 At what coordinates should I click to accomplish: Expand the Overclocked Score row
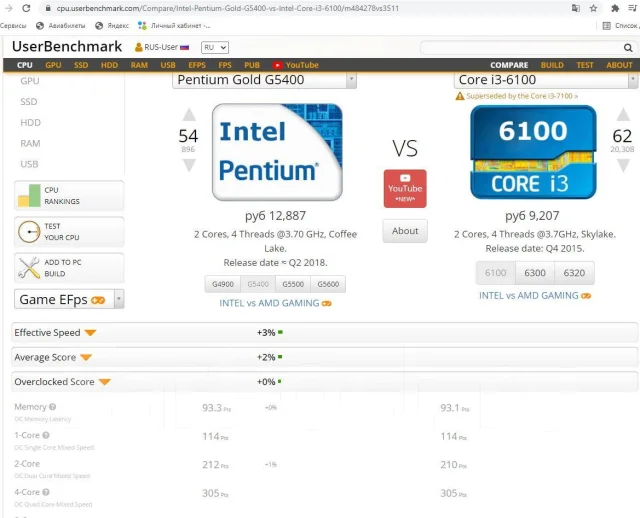tap(324, 382)
